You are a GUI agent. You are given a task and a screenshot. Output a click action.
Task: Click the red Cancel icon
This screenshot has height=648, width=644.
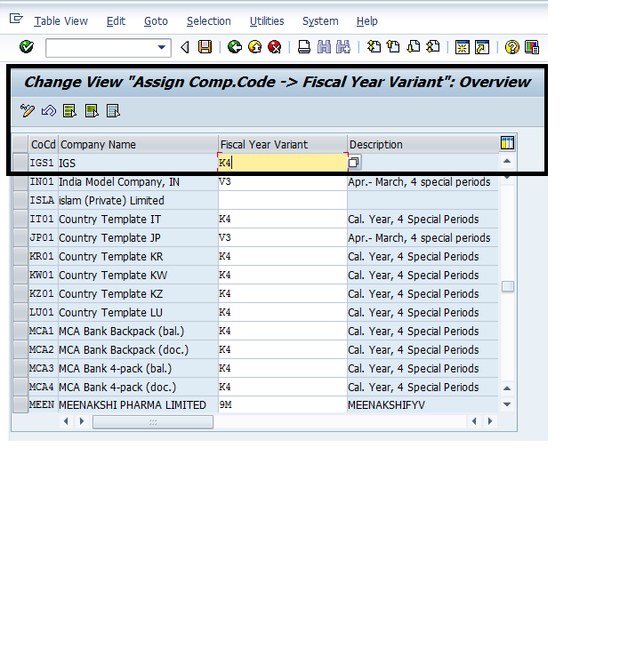tap(274, 47)
